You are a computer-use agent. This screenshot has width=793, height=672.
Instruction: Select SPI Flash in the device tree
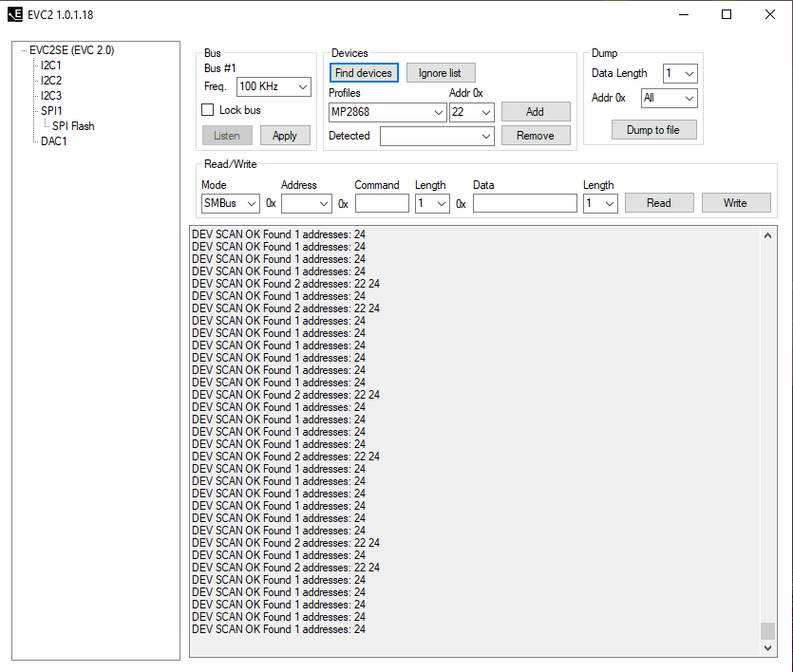(x=73, y=126)
